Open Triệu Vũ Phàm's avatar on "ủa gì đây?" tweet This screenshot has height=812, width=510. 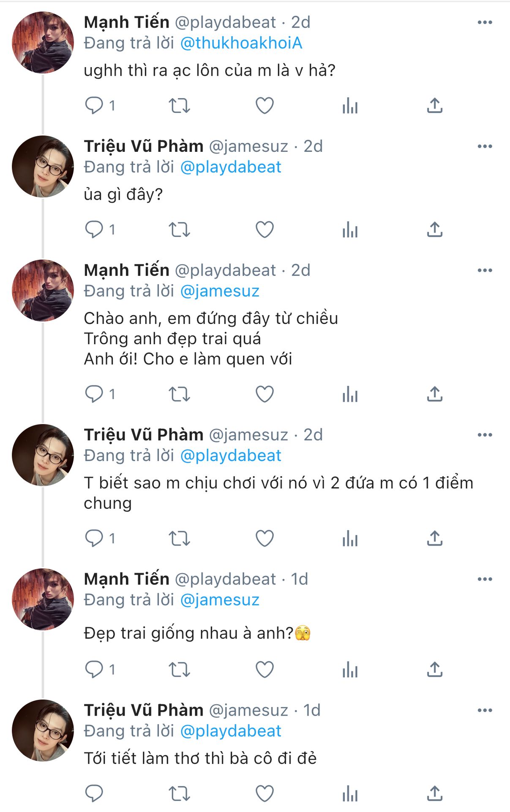[43, 167]
